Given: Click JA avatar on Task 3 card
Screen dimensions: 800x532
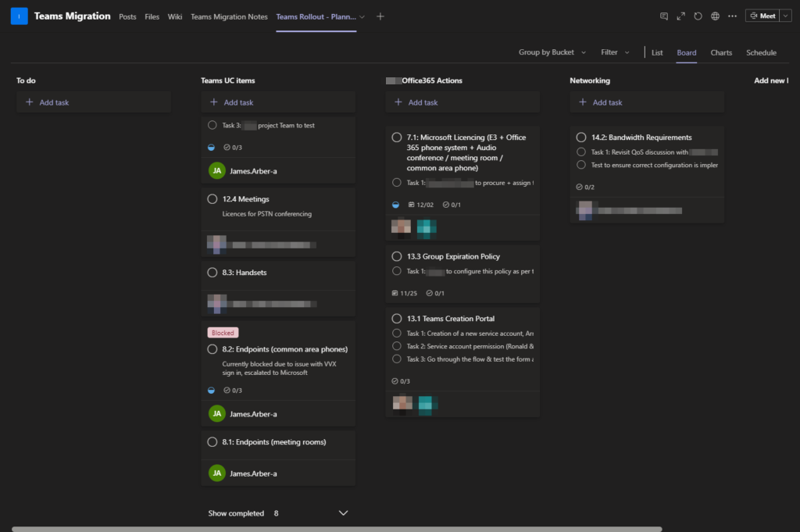Looking at the screenshot, I should point(217,170).
